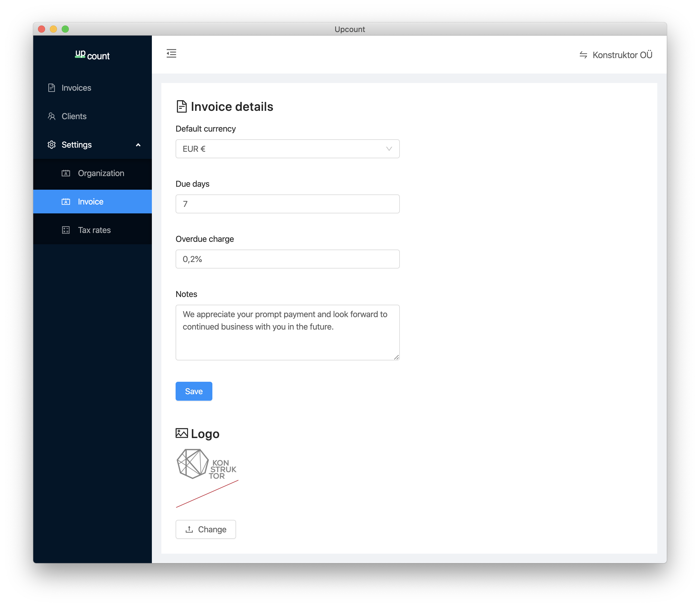Click the Invoice tab in sidebar
Image resolution: width=700 pixels, height=607 pixels.
(x=92, y=202)
